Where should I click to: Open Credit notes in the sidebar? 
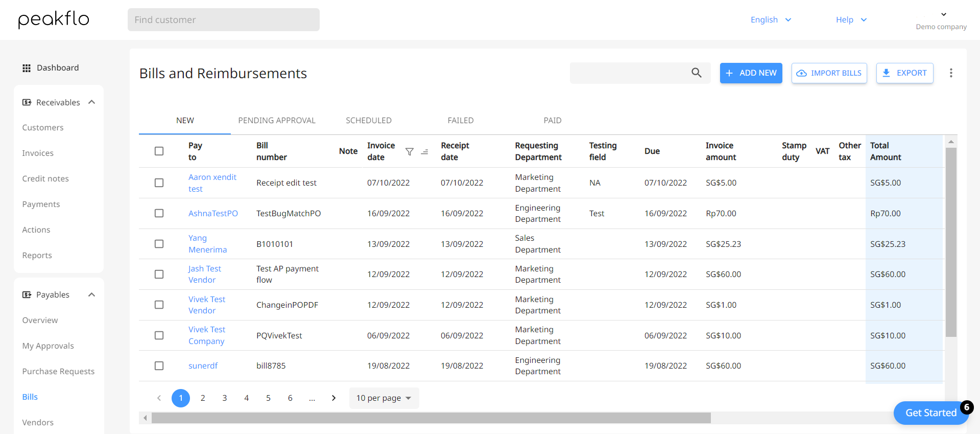click(45, 179)
